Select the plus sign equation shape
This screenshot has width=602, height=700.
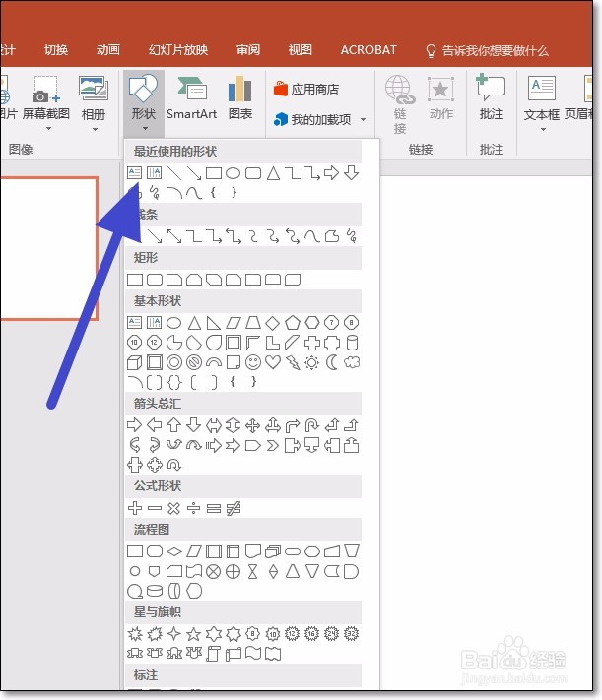click(x=135, y=508)
